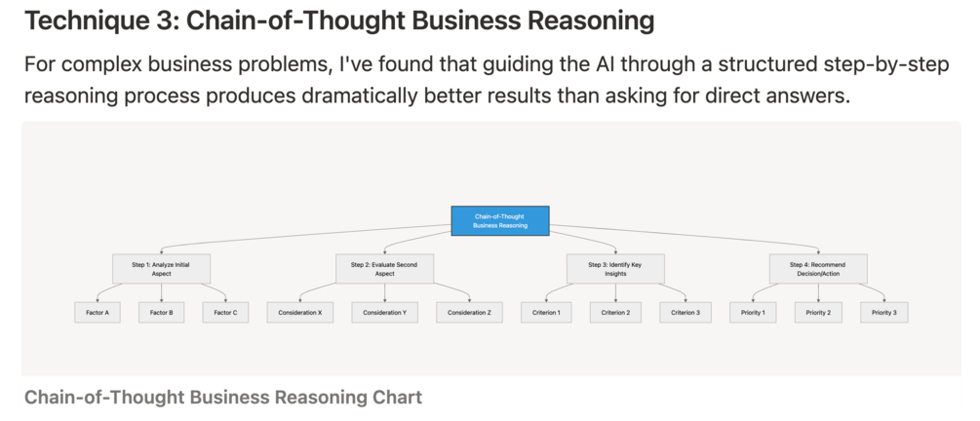Click the Chain-of-Thought Business Reasoning Chart caption
Image resolution: width=980 pixels, height=421 pixels.
(x=223, y=397)
